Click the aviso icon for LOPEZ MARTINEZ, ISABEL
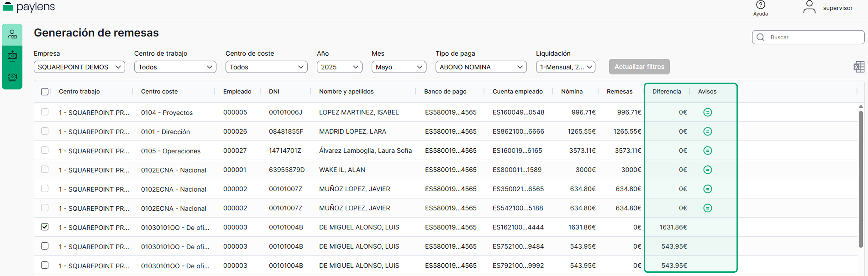The image size is (868, 276). point(707,112)
